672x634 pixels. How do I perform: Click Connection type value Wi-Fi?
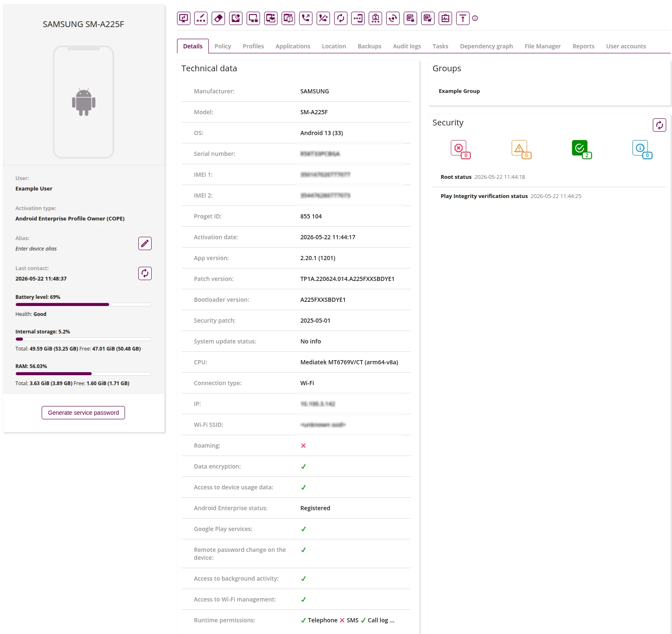coord(307,383)
